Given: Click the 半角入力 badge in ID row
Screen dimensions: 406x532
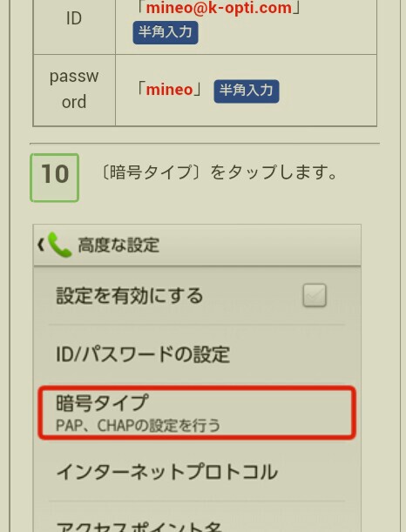Looking at the screenshot, I should click(166, 32).
